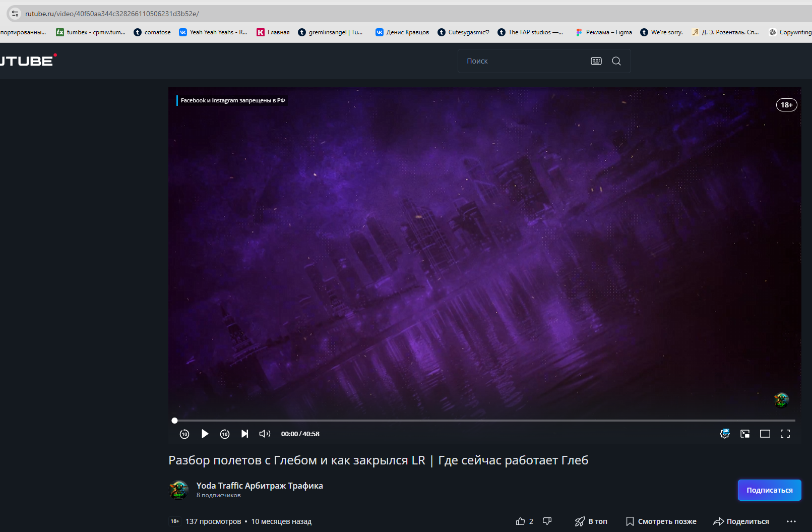The image size is (812, 532).
Task: Enable picture-in-picture mini player
Action: pyautogui.click(x=745, y=434)
